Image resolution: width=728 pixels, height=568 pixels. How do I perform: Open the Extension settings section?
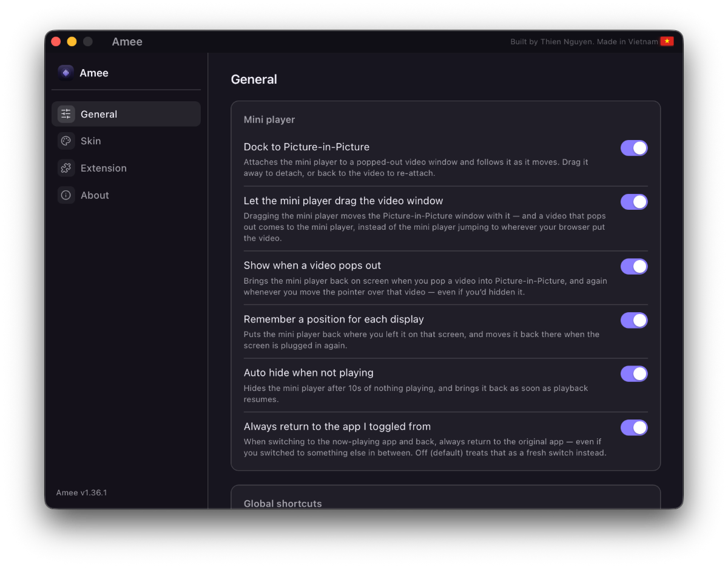click(x=126, y=168)
